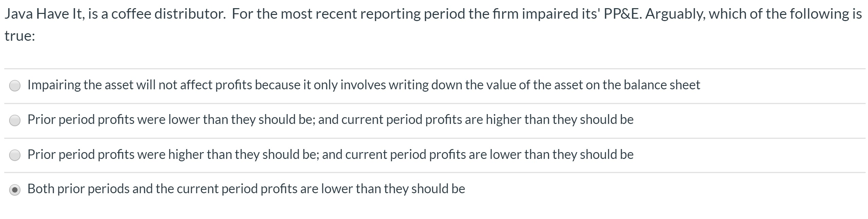Image resolution: width=868 pixels, height=219 pixels.
Task: Select radio for prior higher, current lower profits
Action: (x=15, y=155)
